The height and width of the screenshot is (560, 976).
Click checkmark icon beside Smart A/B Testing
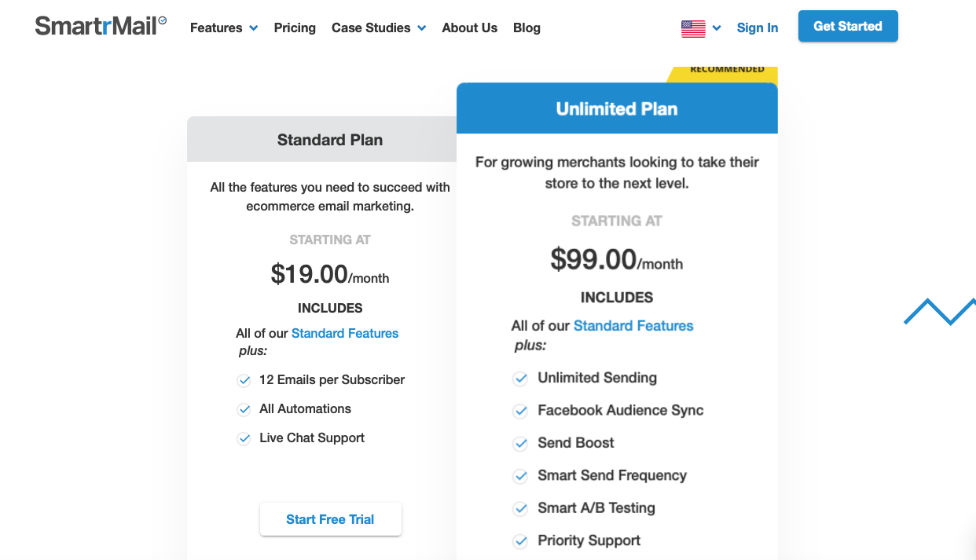click(x=520, y=509)
